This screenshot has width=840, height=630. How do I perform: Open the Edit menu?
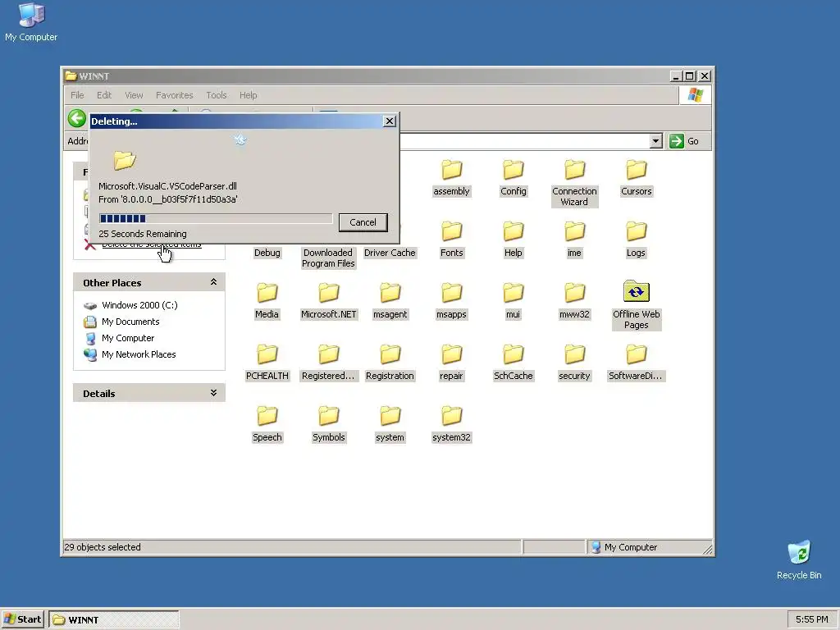[104, 95]
